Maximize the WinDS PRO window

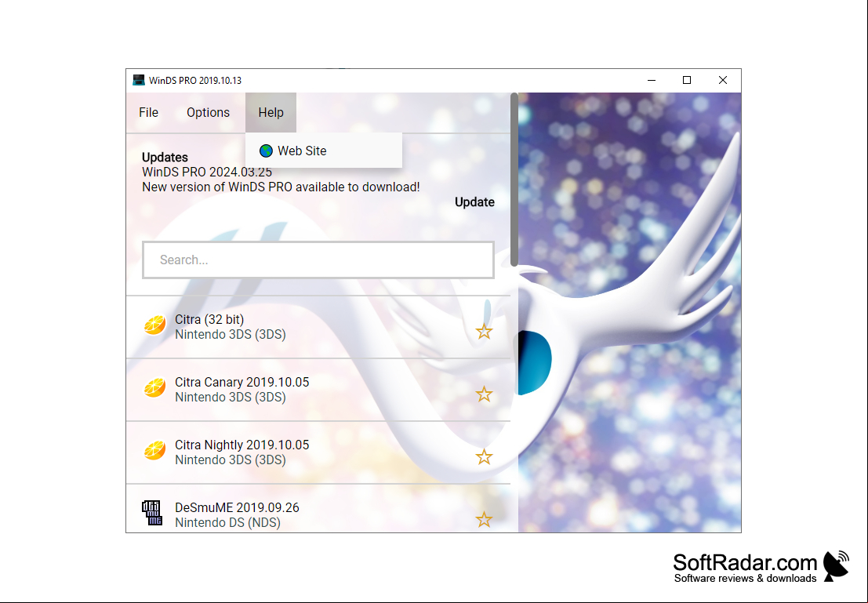tap(687, 80)
